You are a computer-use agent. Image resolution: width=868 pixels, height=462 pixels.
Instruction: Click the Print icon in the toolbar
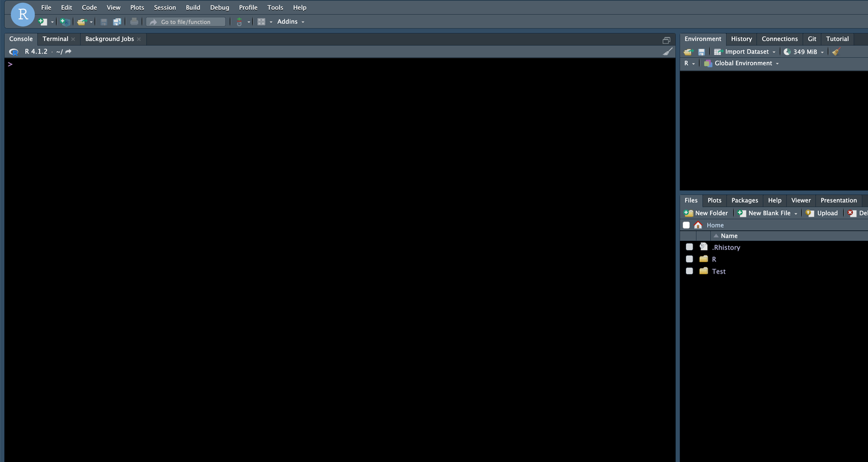pyautogui.click(x=134, y=21)
